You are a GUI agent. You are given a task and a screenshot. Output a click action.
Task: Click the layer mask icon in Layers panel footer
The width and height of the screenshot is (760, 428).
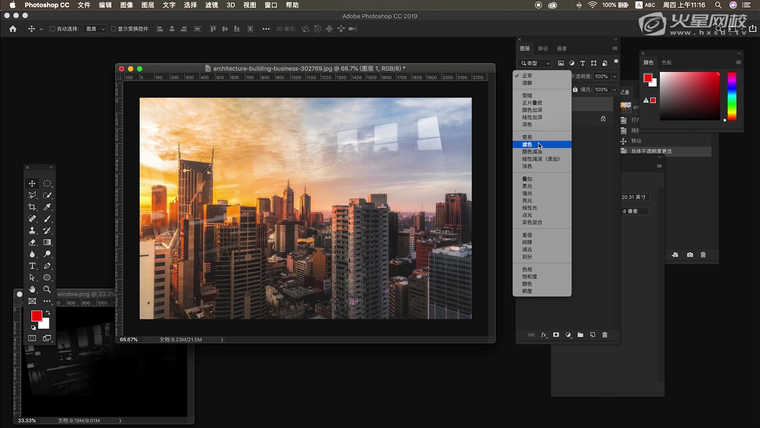[x=555, y=334]
